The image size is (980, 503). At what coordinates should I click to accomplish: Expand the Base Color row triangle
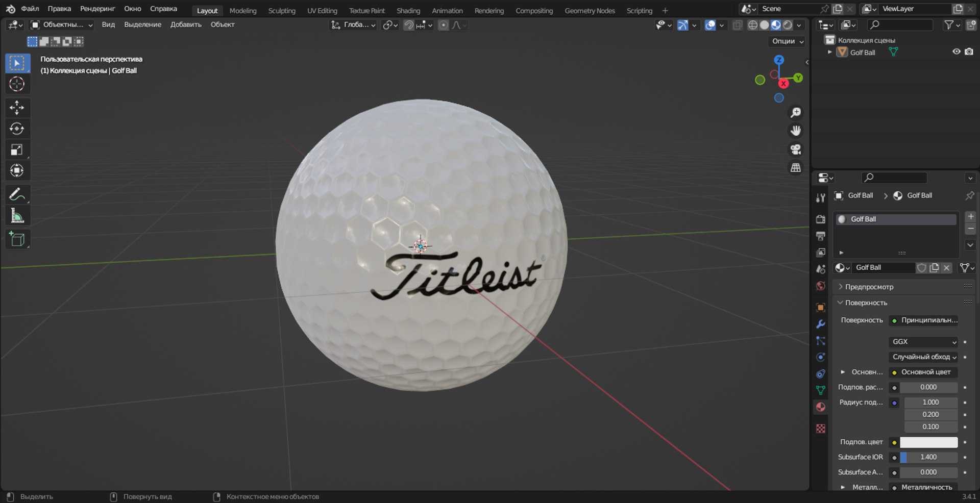pos(843,372)
